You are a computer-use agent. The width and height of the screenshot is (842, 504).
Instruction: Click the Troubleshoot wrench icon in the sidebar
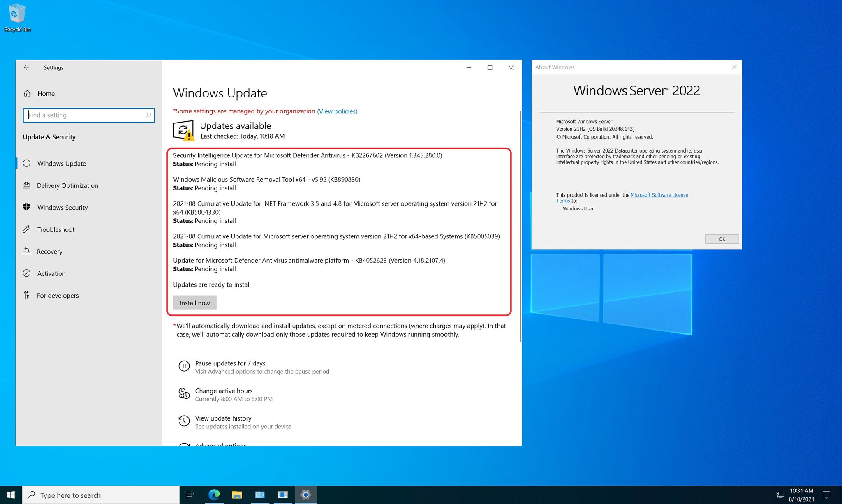27,229
